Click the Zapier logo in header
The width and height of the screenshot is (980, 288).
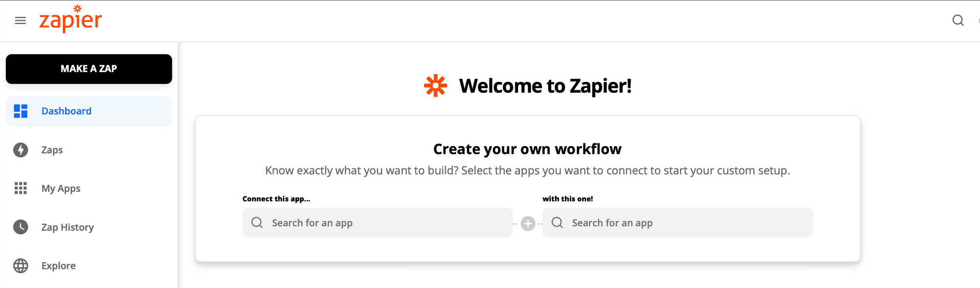point(71,20)
